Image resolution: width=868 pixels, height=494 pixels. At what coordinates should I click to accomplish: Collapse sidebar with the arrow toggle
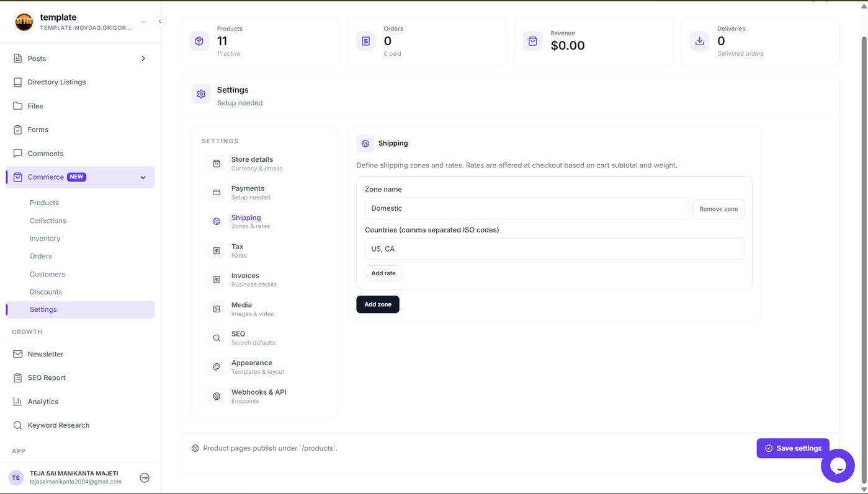159,21
